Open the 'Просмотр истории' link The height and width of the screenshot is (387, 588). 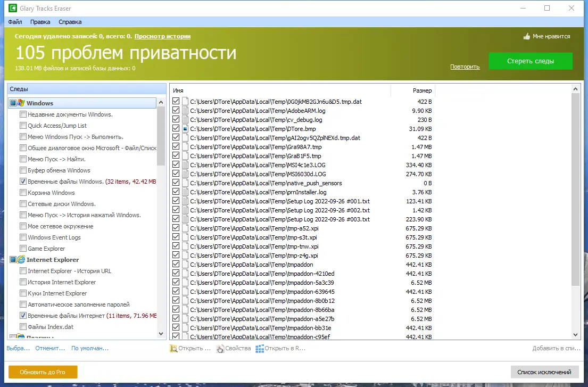coord(162,36)
